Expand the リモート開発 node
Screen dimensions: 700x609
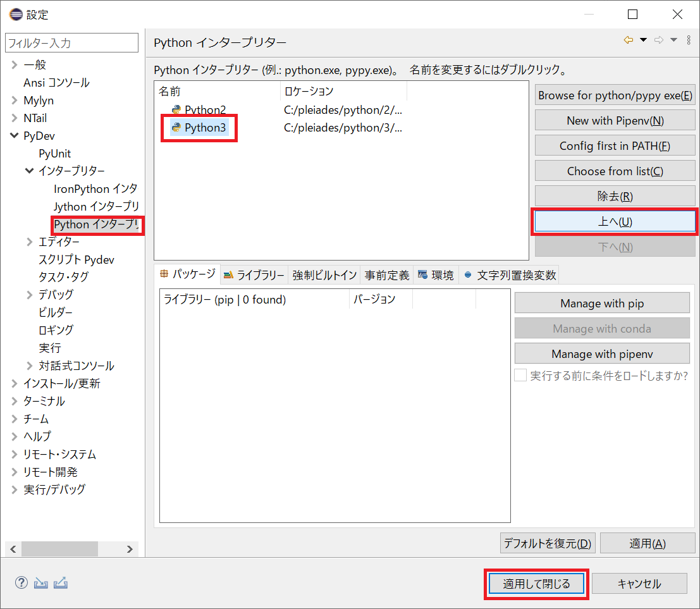(x=15, y=472)
